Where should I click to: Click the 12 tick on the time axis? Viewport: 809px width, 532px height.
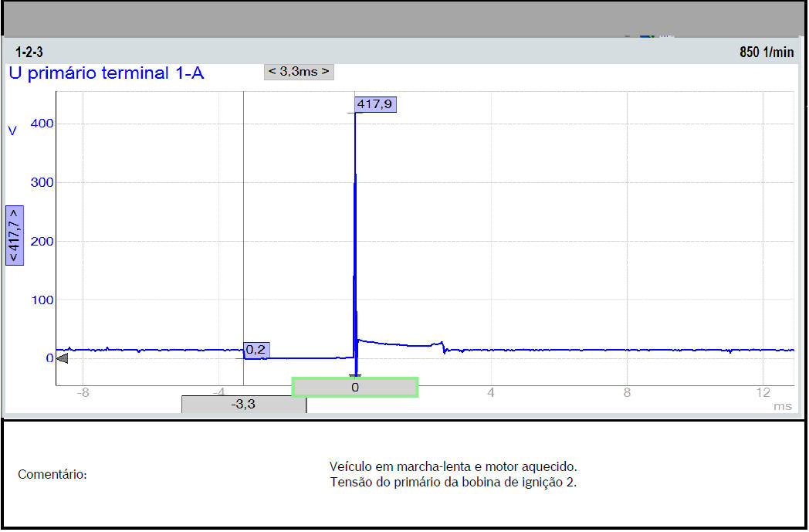(763, 391)
